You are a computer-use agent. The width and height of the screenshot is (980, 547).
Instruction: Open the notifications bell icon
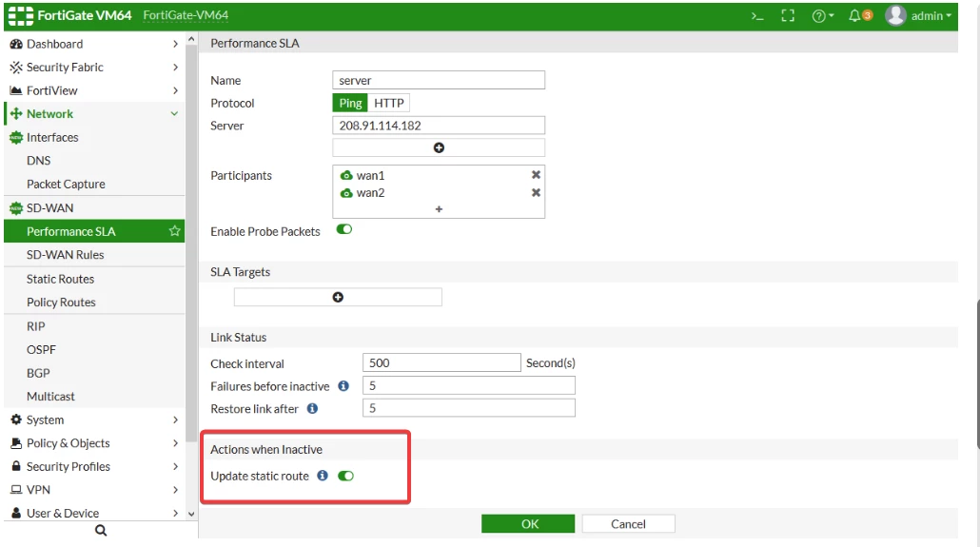[x=860, y=15]
